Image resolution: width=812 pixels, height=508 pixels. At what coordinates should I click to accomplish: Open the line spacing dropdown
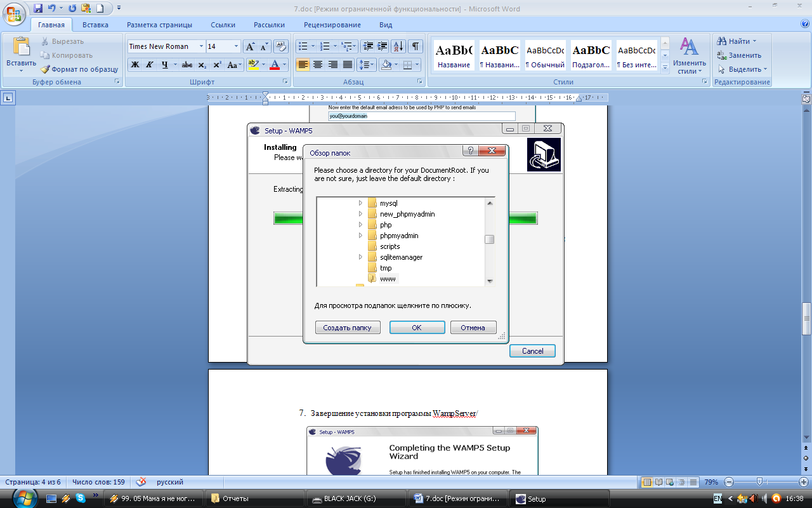(x=373, y=65)
